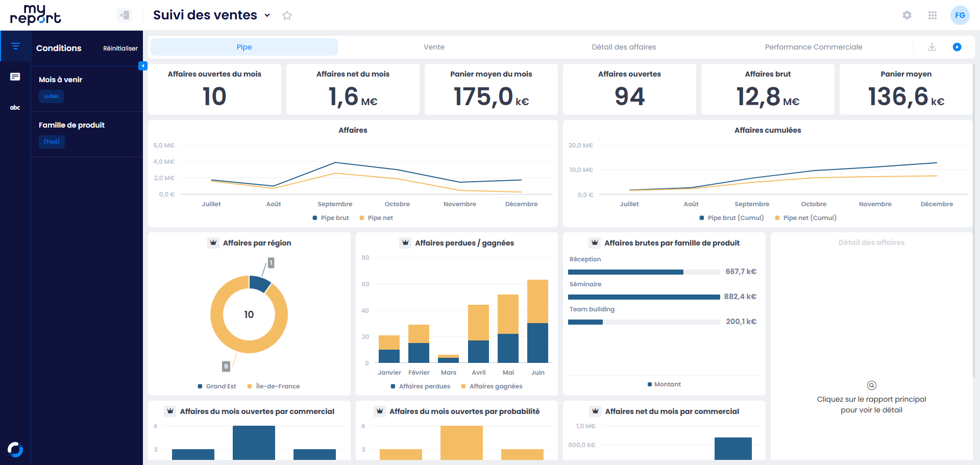Collapse the Conditions panel with blue arrow
This screenshot has height=465, width=980.
(143, 66)
